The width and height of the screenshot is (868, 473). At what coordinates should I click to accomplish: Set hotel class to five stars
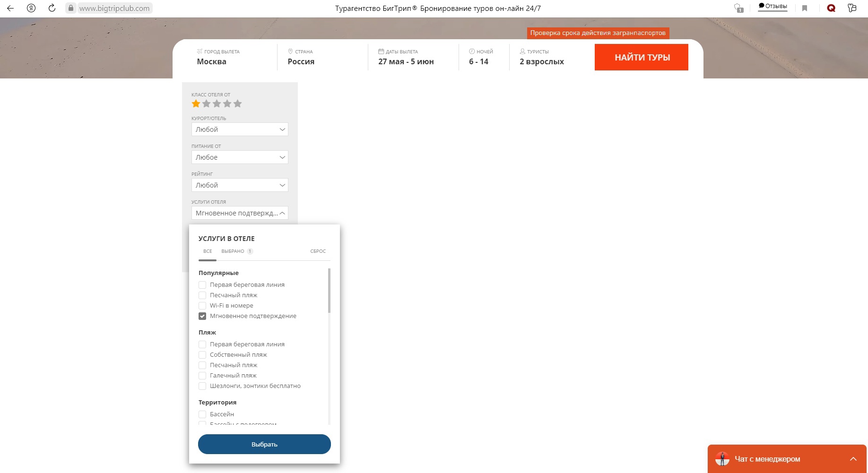pyautogui.click(x=237, y=103)
